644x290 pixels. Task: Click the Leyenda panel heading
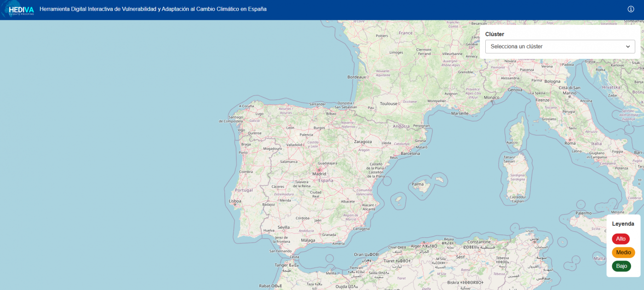[x=623, y=224]
